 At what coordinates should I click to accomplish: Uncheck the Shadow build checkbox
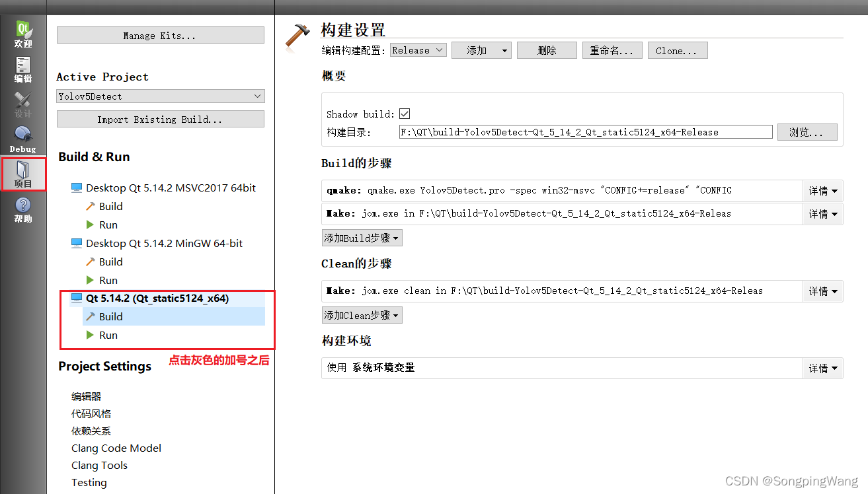click(404, 113)
